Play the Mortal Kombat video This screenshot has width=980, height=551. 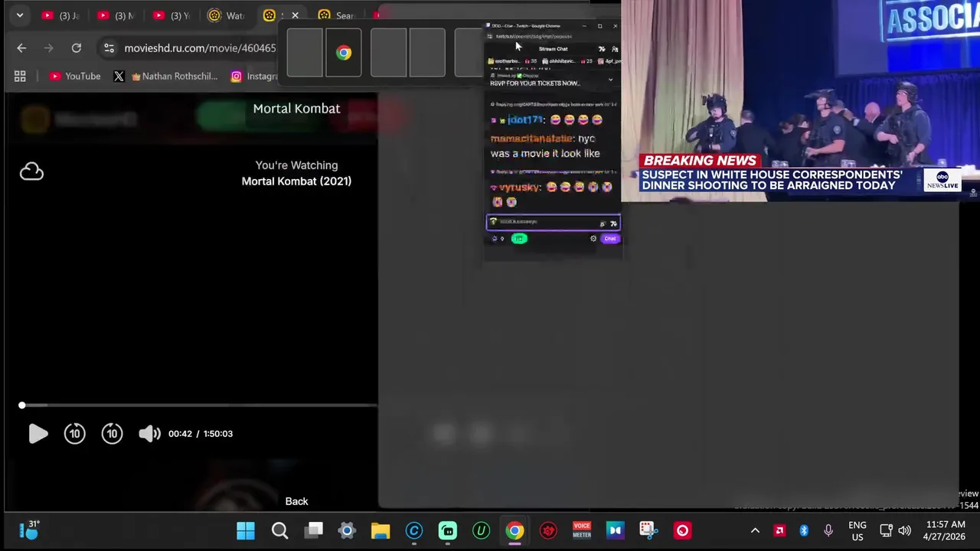[38, 434]
